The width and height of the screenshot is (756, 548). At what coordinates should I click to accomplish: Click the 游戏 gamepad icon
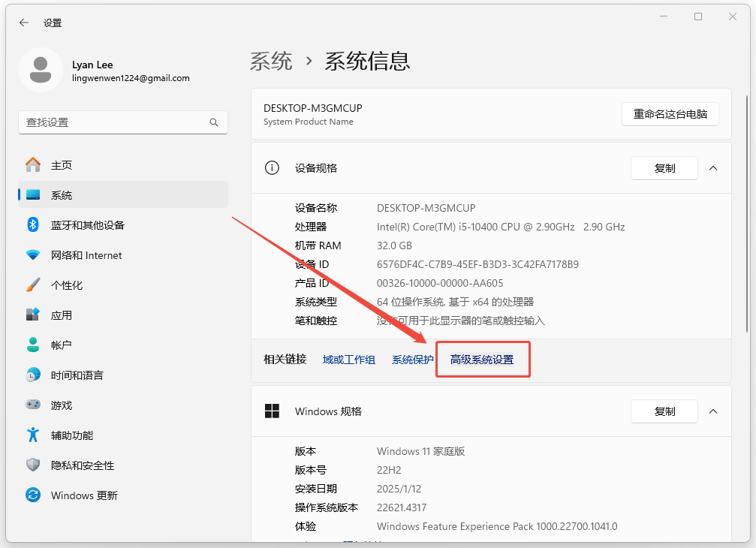point(33,405)
